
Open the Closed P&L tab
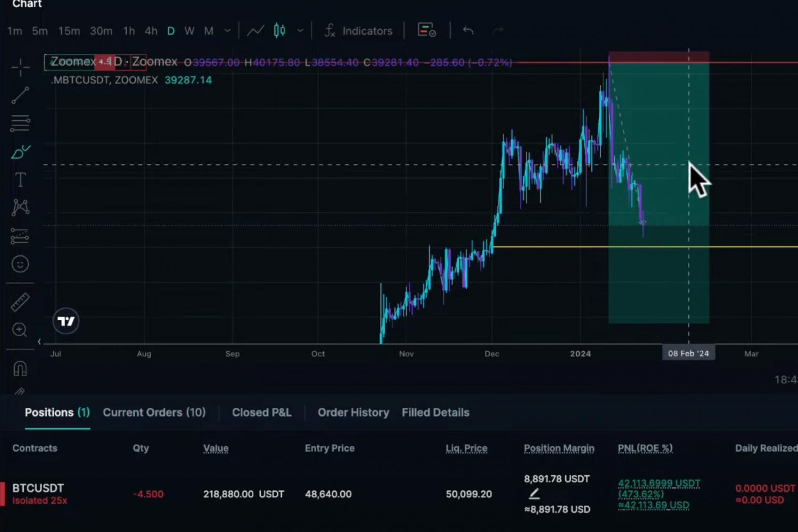[261, 412]
